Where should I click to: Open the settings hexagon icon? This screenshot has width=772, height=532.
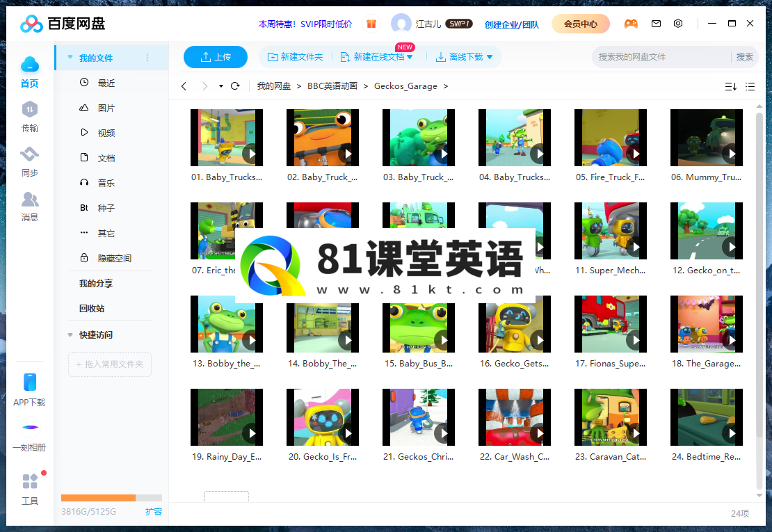[678, 23]
